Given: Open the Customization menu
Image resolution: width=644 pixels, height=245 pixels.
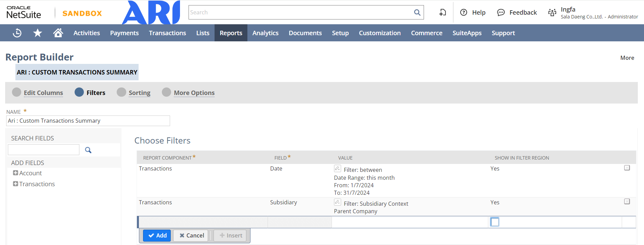Looking at the screenshot, I should coord(380,33).
